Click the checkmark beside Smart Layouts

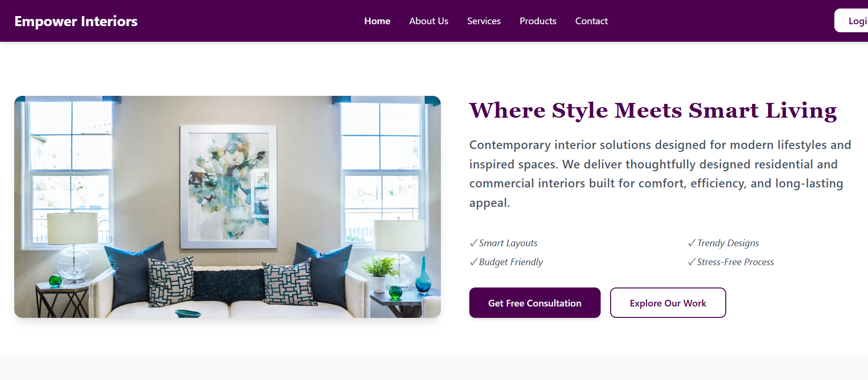(x=474, y=243)
